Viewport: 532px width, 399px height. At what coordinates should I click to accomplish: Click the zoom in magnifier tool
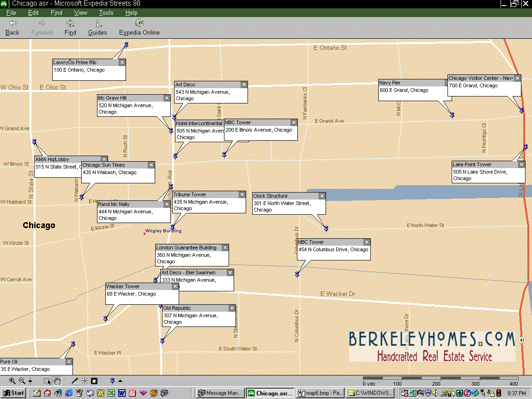pos(12,381)
